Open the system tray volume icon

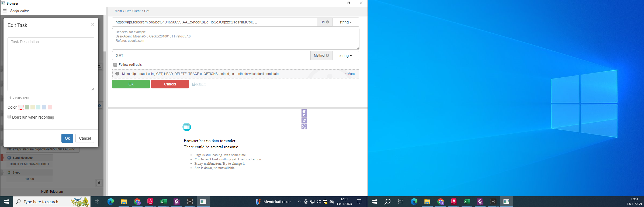pyautogui.click(x=319, y=202)
